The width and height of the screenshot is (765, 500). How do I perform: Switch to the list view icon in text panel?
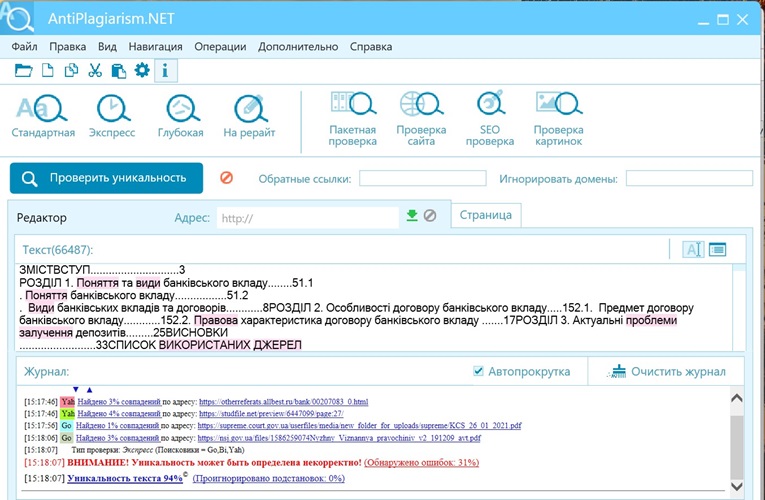[x=717, y=249]
